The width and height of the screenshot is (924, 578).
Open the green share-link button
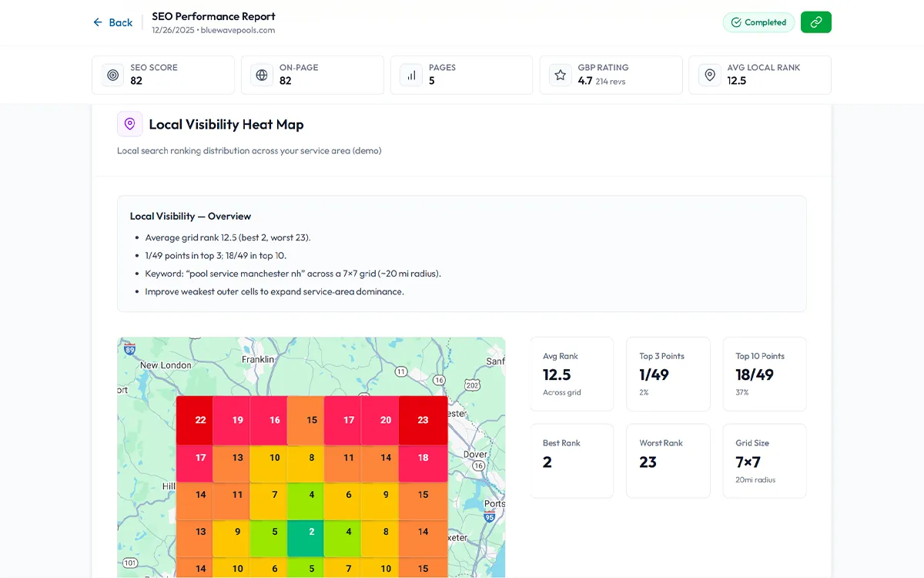coord(815,22)
